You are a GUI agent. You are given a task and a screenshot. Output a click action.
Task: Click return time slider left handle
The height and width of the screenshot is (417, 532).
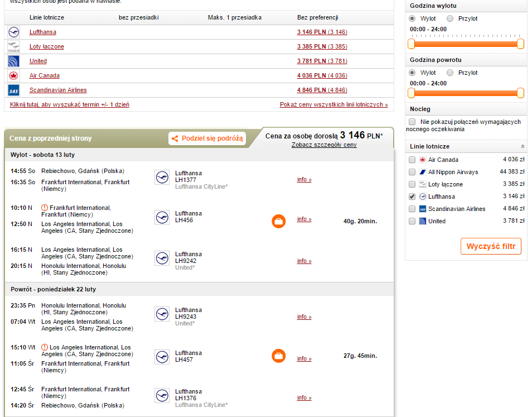point(411,93)
